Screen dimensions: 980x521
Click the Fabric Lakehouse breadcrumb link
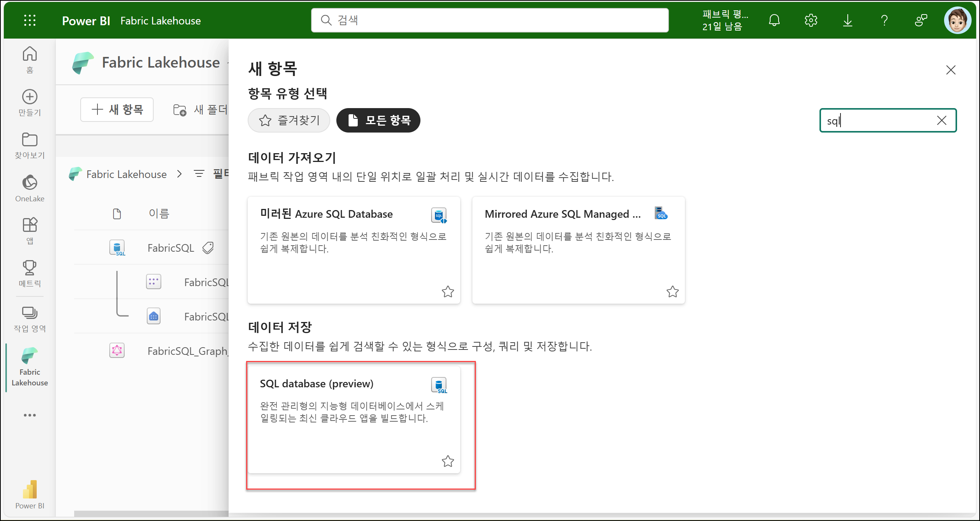127,174
